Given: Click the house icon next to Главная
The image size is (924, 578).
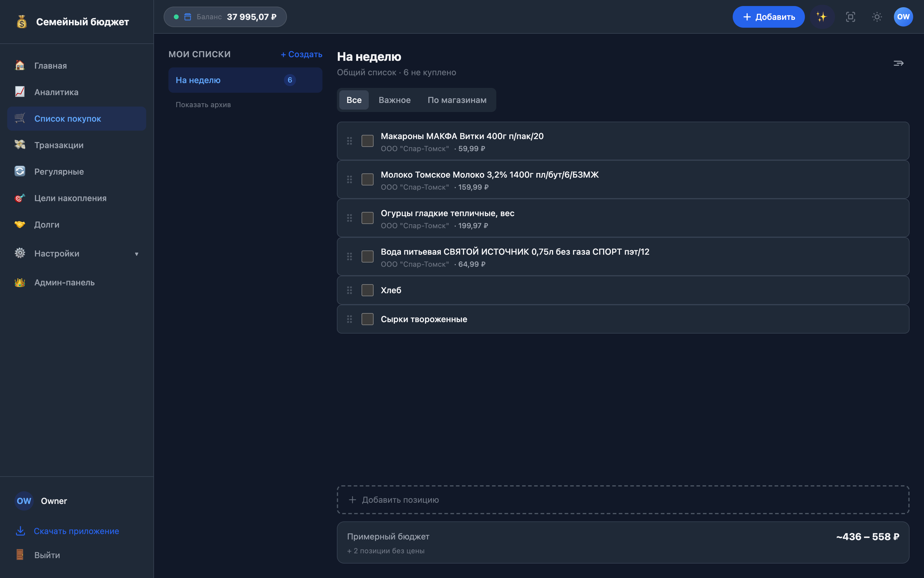Looking at the screenshot, I should point(20,65).
